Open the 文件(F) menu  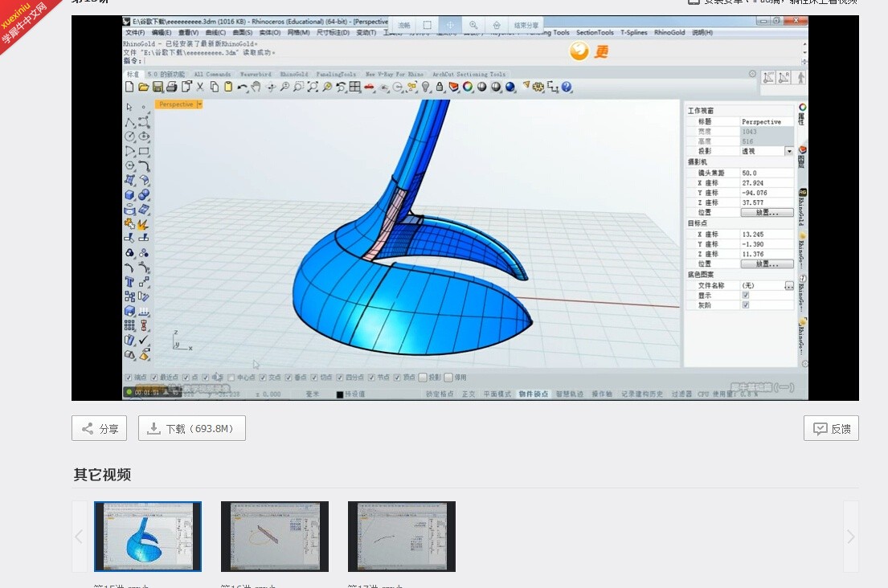pyautogui.click(x=135, y=33)
